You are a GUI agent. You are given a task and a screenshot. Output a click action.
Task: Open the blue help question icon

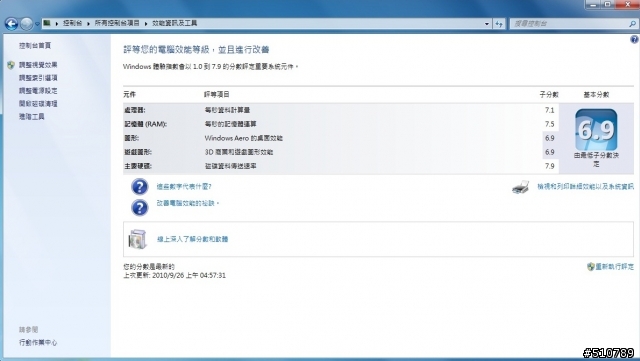[634, 39]
